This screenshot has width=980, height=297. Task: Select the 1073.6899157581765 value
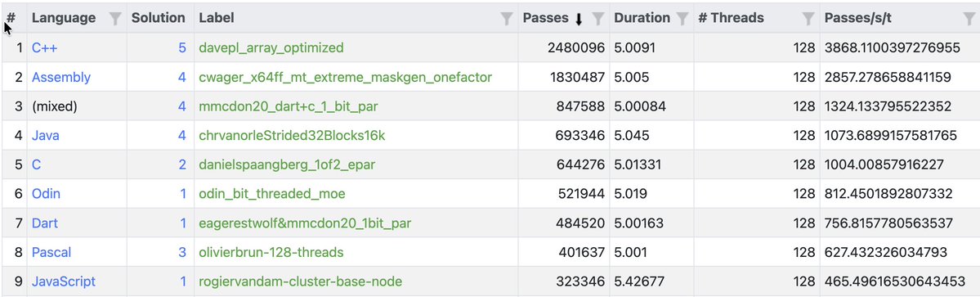coord(891,135)
